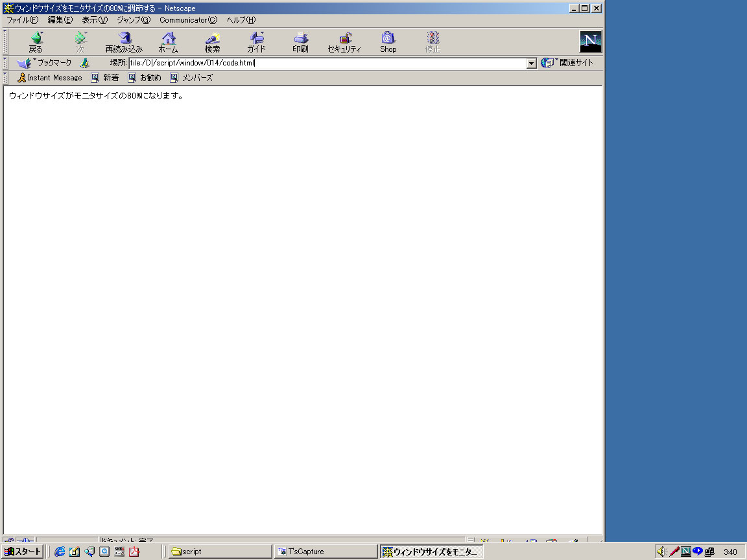Expand the location history dropdown arrow
This screenshot has width=747, height=560.
(532, 64)
